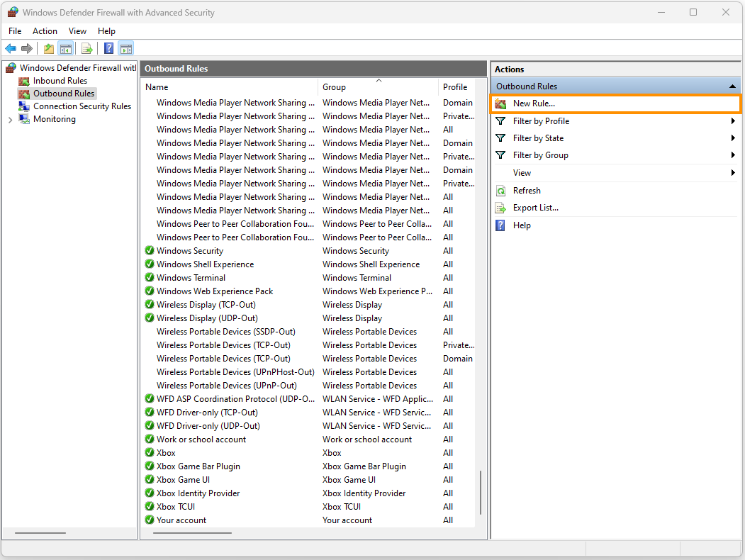Click the tree pane horizontal scrollbar
Image resolution: width=745 pixels, height=560 pixels.
40,533
